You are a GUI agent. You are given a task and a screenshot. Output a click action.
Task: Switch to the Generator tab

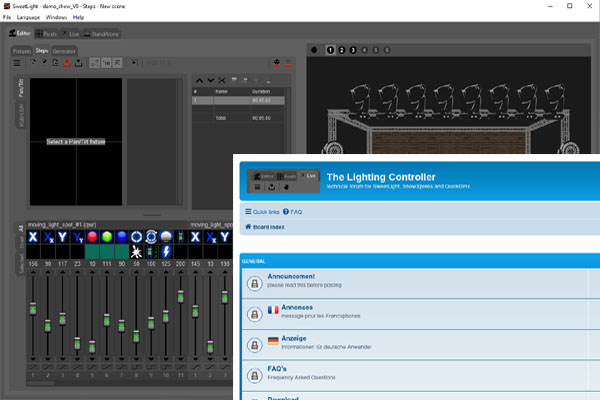[64, 50]
